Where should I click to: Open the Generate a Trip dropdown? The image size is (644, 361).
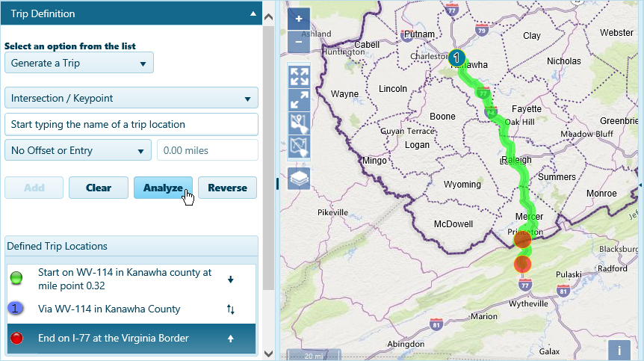78,63
